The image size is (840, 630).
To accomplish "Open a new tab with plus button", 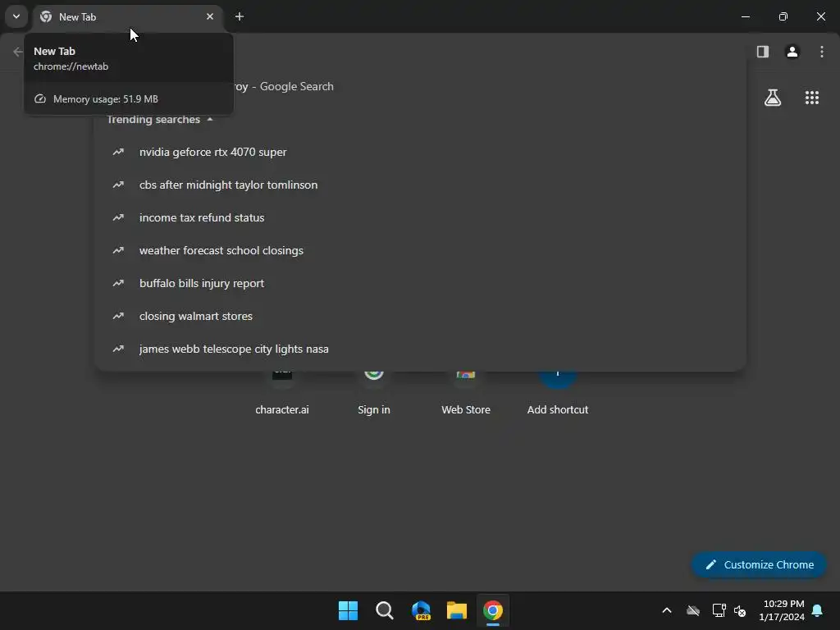I will (240, 16).
